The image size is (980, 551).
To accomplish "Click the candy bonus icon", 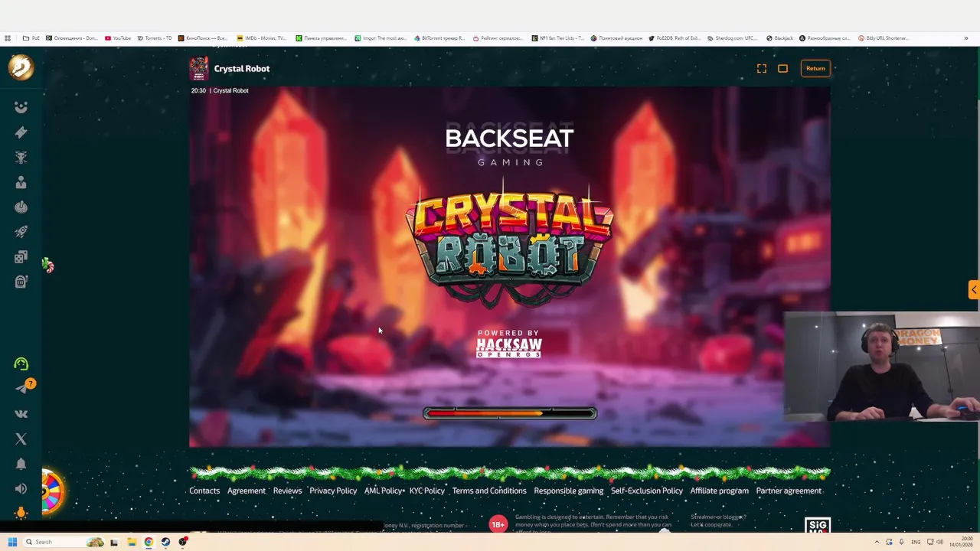I will pyautogui.click(x=48, y=266).
